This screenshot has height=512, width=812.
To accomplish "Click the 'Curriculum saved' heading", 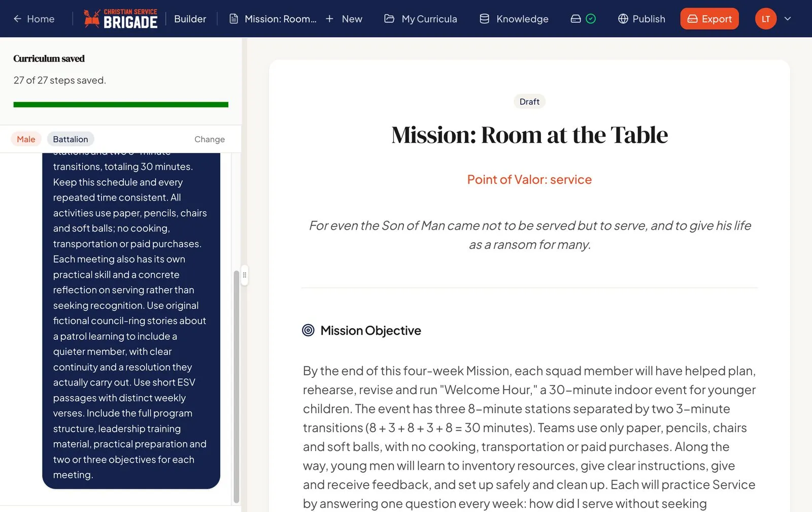I will coord(49,59).
